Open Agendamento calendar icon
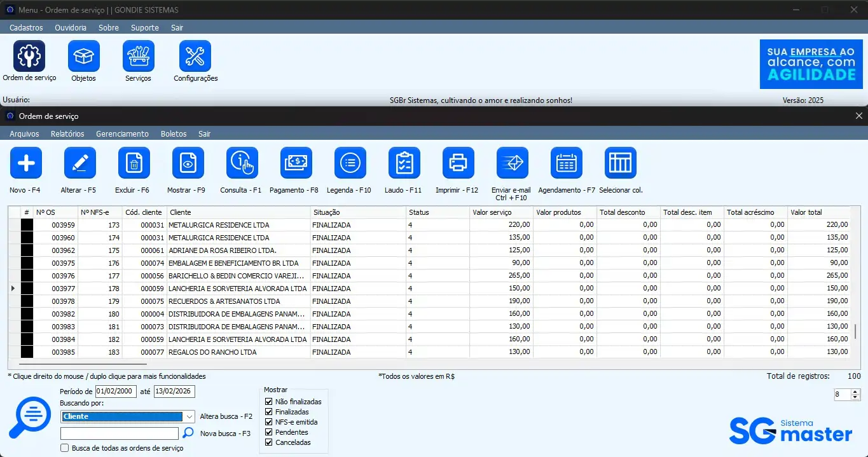Viewport: 868px width, 457px height. [x=567, y=163]
